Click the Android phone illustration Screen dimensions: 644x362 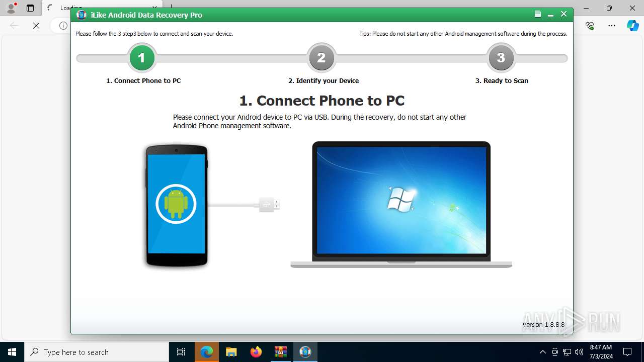tap(177, 205)
